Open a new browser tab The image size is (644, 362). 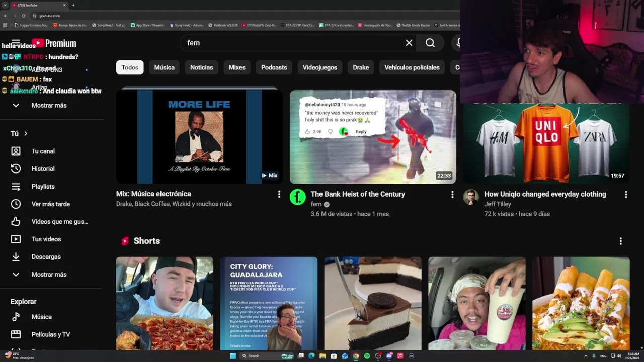tap(73, 5)
